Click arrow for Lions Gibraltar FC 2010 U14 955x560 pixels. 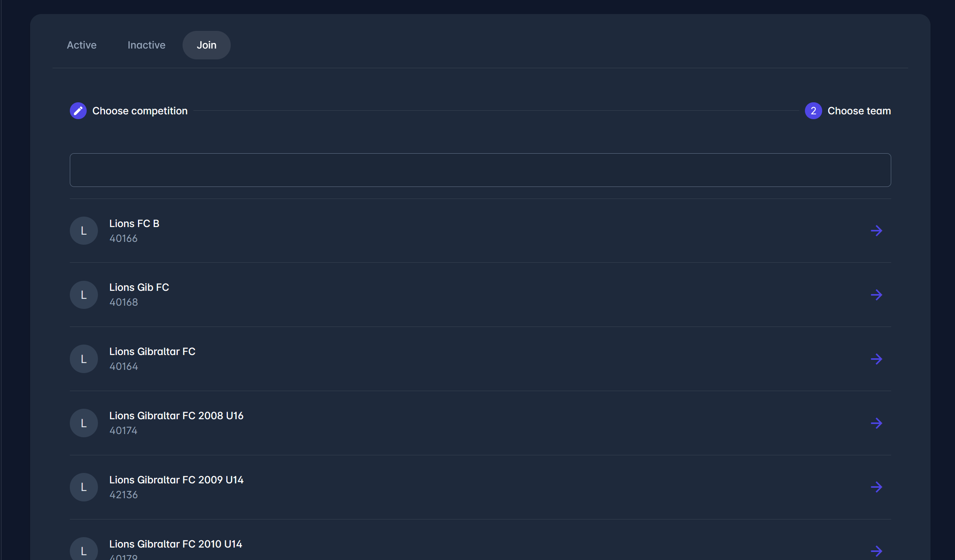tap(876, 551)
